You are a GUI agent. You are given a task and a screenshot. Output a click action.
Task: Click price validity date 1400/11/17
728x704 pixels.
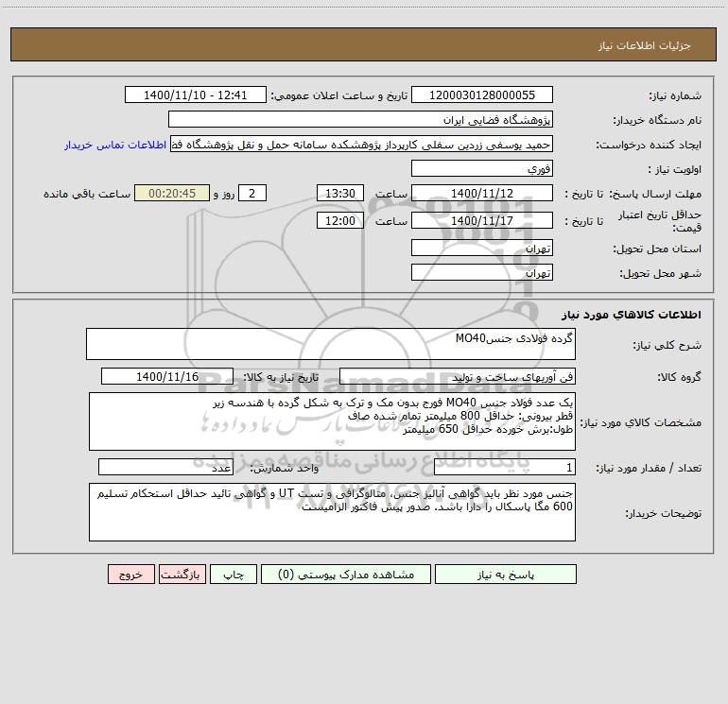[x=482, y=220]
